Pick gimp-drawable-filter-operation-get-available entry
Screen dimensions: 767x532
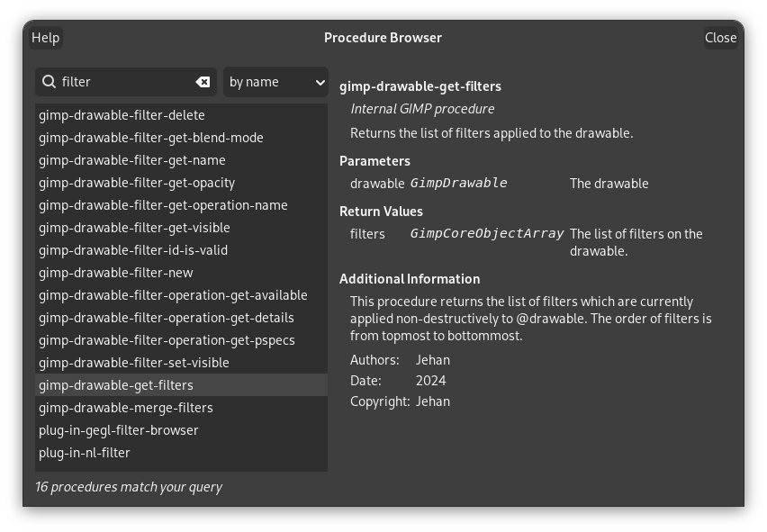(173, 295)
